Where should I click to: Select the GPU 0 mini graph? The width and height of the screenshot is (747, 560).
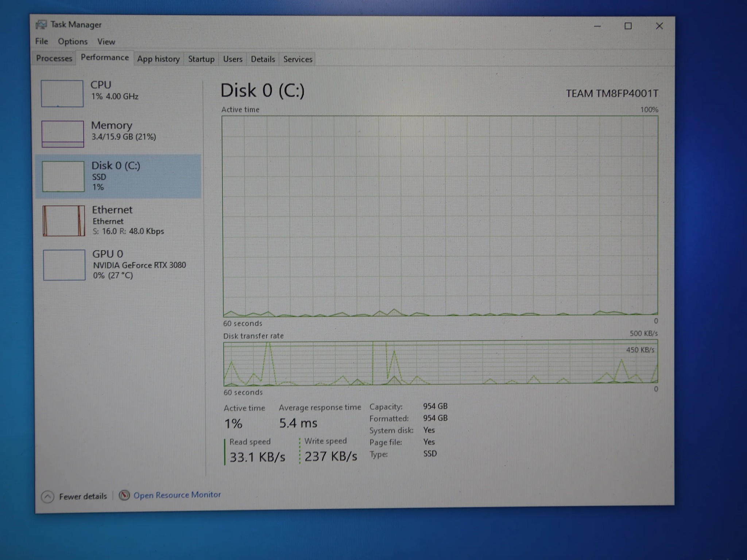(64, 265)
